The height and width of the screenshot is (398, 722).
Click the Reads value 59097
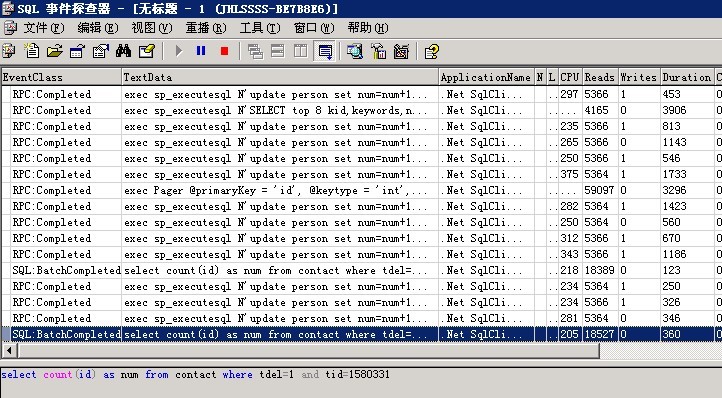(599, 190)
